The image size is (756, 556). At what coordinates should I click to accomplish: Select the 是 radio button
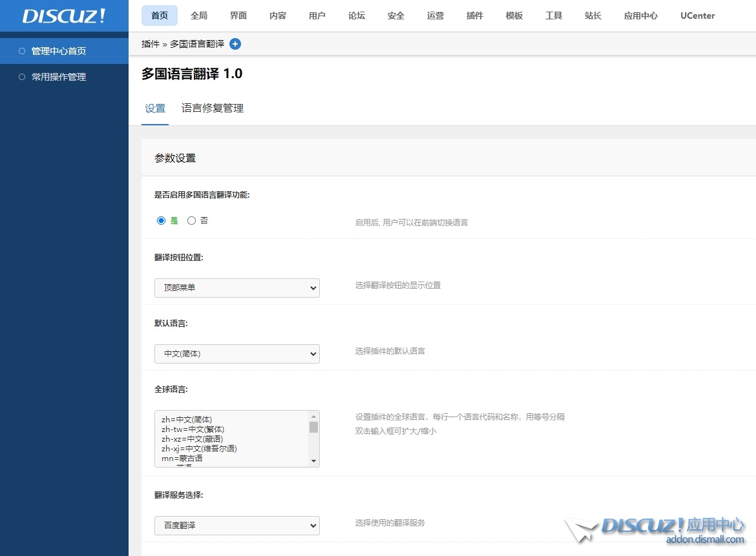[162, 221]
